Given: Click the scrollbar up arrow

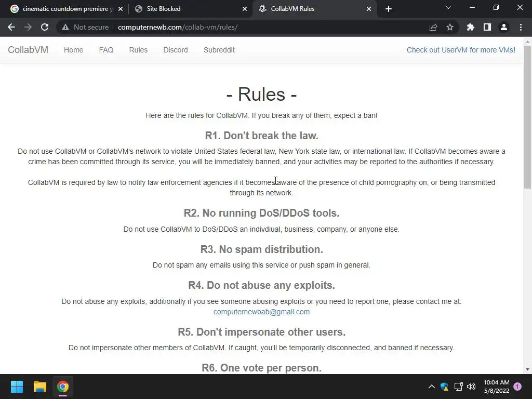Looking at the screenshot, I should 527,42.
